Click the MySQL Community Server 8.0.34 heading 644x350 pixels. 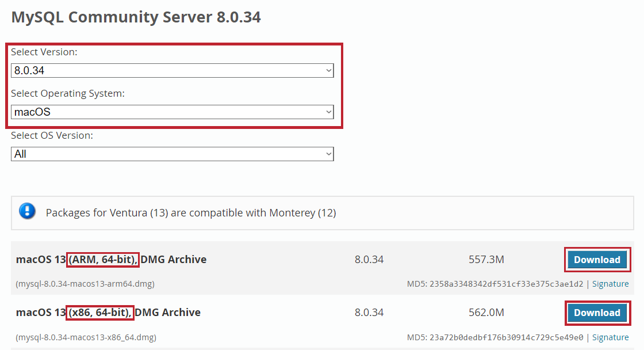coord(136,17)
